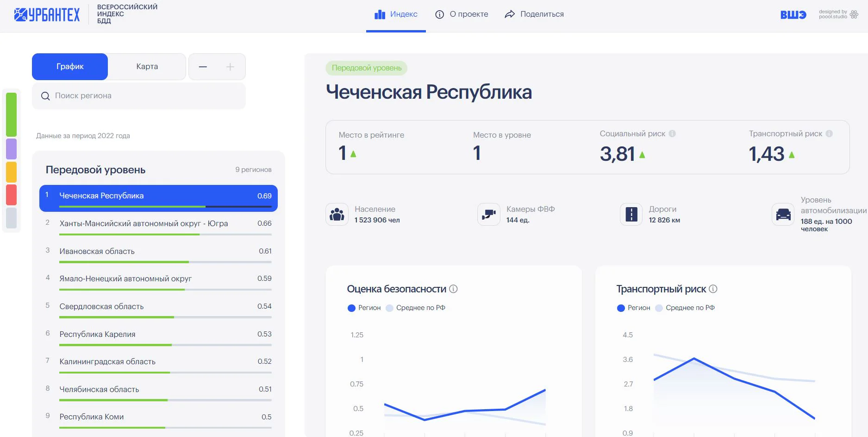This screenshot has height=437, width=868.
Task: Click the cameras value 144 ед.
Action: [518, 220]
